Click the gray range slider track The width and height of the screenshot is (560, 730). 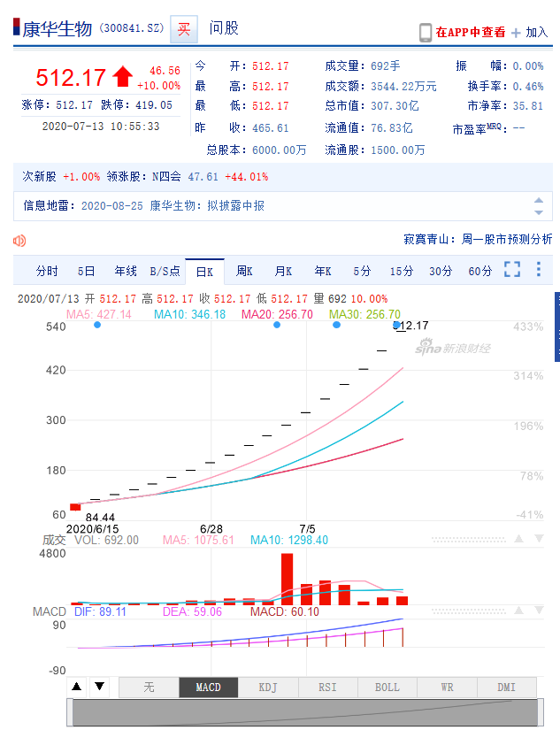[305, 712]
